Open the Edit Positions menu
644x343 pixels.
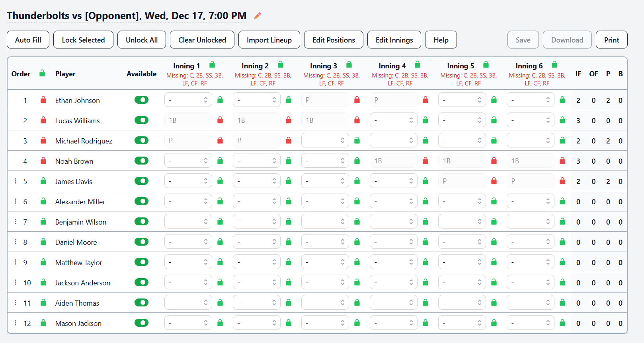334,40
